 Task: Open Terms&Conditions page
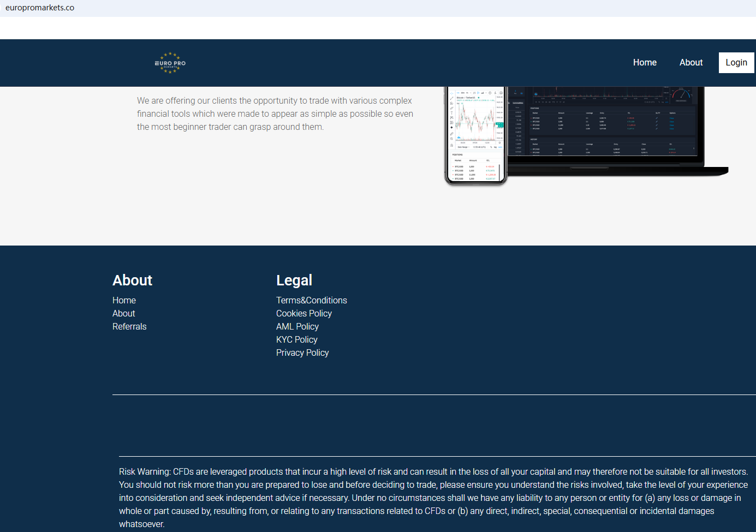click(x=312, y=300)
